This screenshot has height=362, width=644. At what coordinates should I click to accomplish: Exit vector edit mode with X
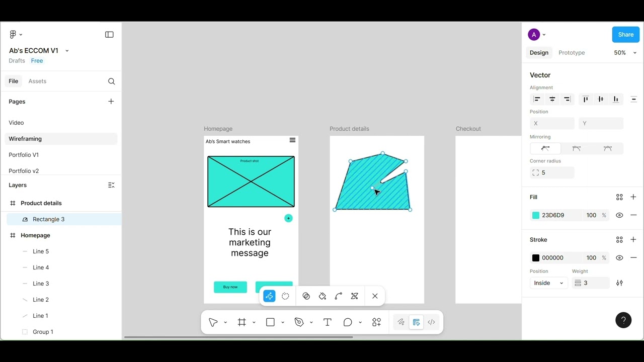pyautogui.click(x=375, y=296)
